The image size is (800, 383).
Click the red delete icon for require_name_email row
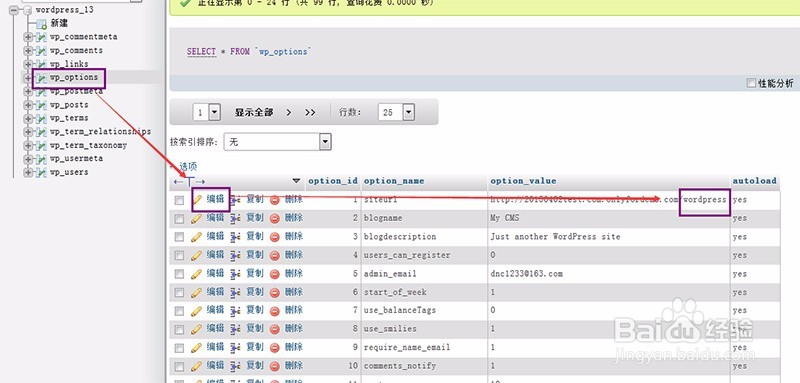[275, 348]
